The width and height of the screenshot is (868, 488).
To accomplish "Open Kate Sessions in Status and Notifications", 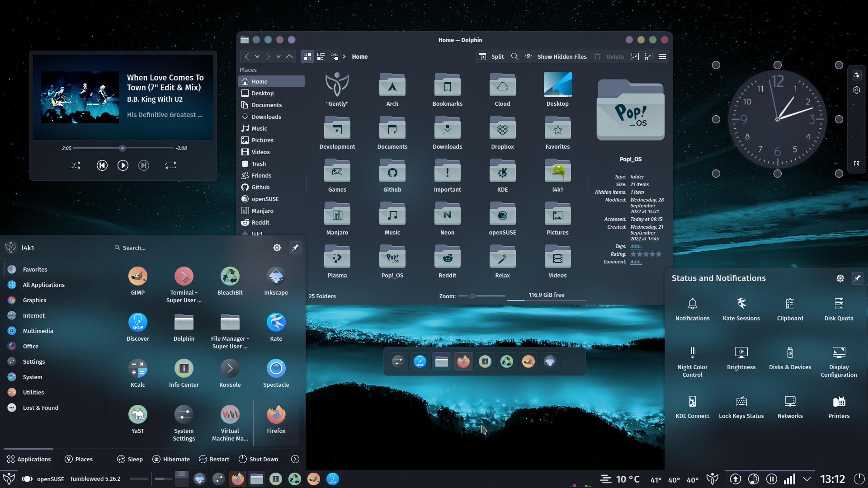I will pos(741,309).
